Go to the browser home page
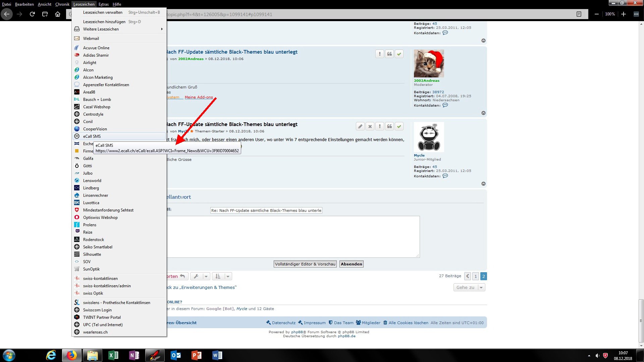The image size is (644, 362). (58, 14)
